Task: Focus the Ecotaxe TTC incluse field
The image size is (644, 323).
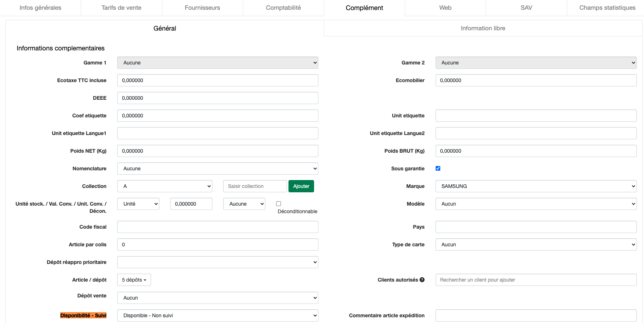Action: point(217,80)
